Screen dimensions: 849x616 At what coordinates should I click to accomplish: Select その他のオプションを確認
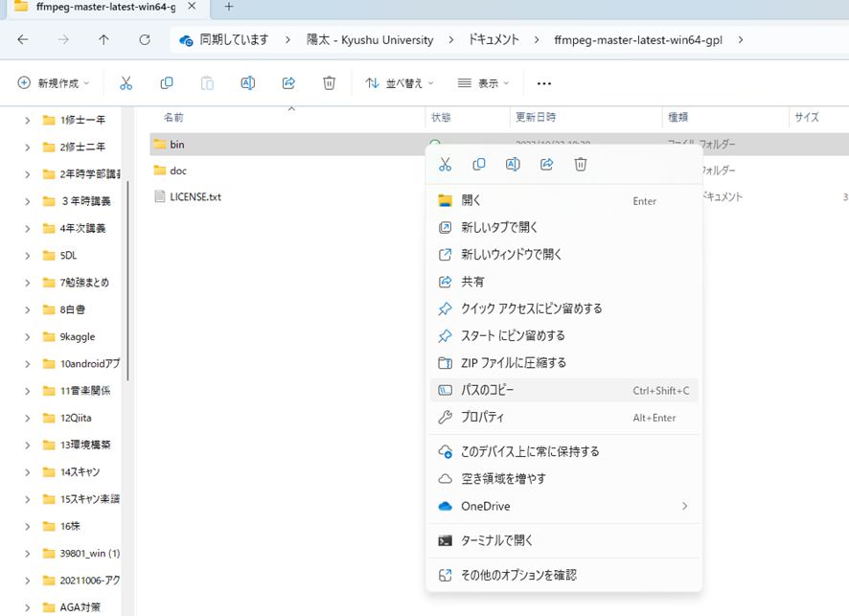563,575
